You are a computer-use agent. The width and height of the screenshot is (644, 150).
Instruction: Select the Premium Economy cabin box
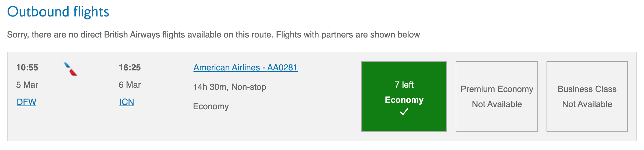coord(497,97)
